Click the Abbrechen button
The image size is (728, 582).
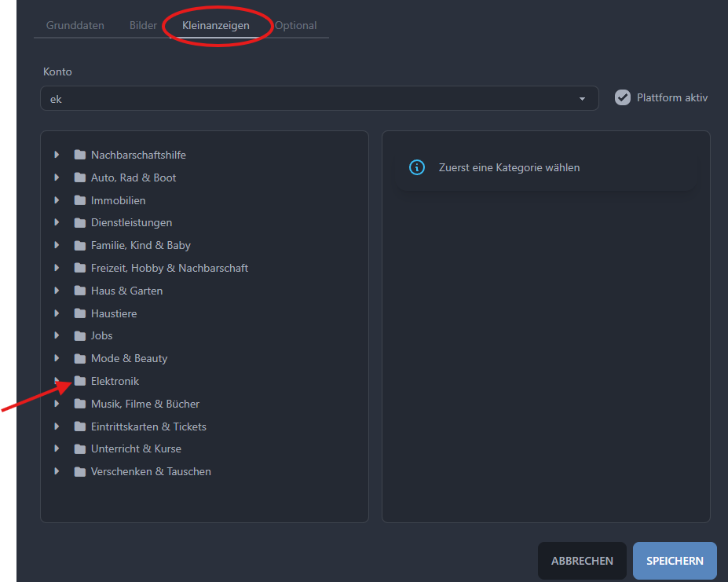tap(582, 561)
